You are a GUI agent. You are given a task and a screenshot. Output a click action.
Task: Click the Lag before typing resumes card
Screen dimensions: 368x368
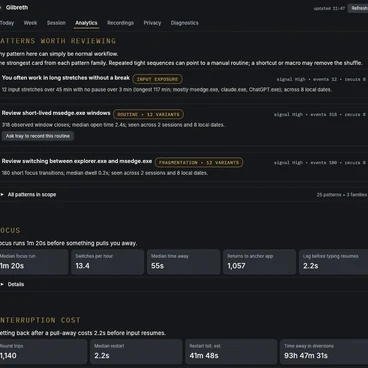pyautogui.click(x=334, y=262)
